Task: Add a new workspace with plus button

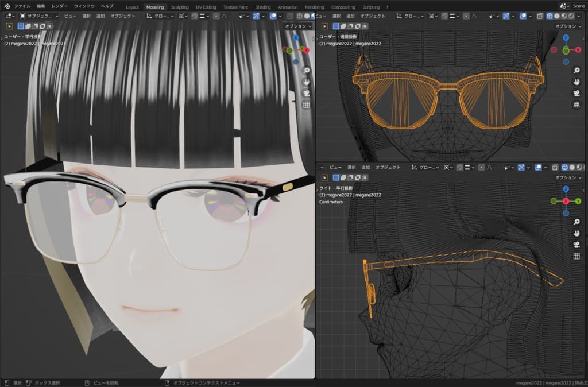Action: click(x=388, y=7)
